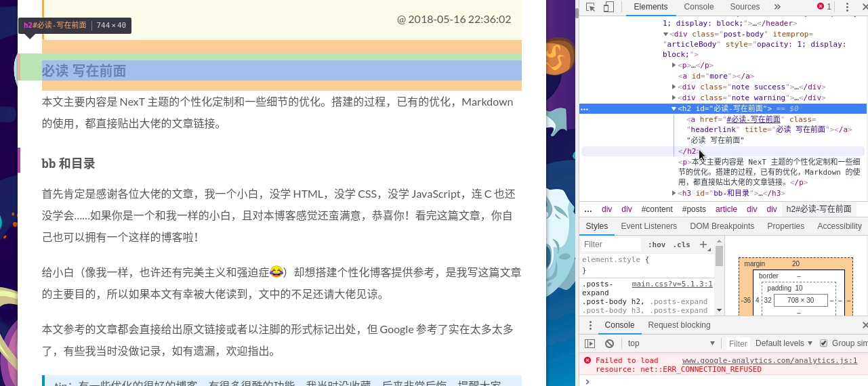Viewport: 868px width, 386px height.
Task: Select the Console drawer tab
Action: [x=619, y=325]
